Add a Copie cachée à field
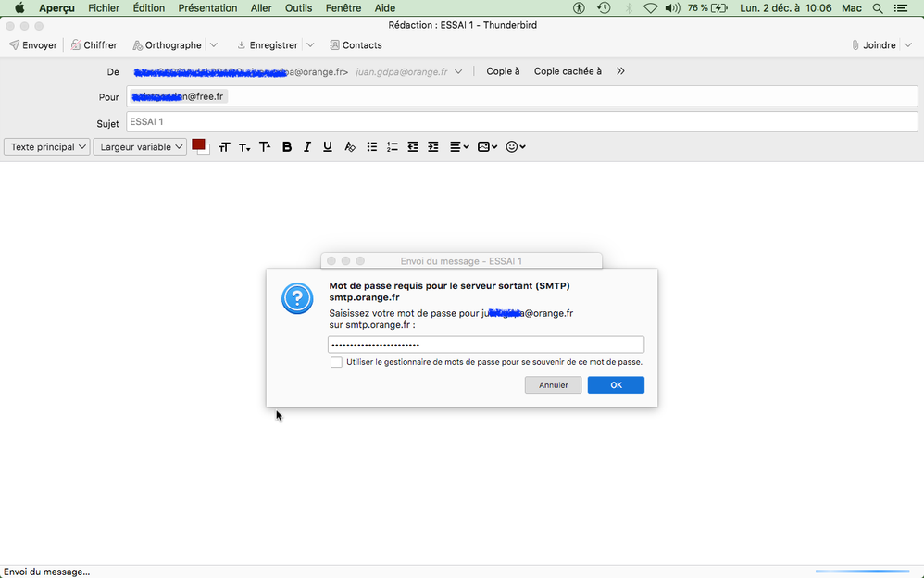Image resolution: width=924 pixels, height=578 pixels. [x=568, y=71]
